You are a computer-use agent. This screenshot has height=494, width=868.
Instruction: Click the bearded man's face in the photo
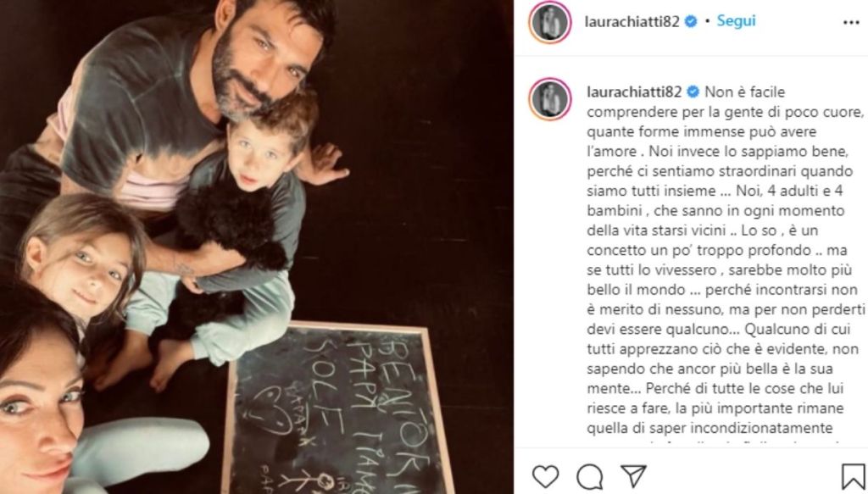point(260,61)
